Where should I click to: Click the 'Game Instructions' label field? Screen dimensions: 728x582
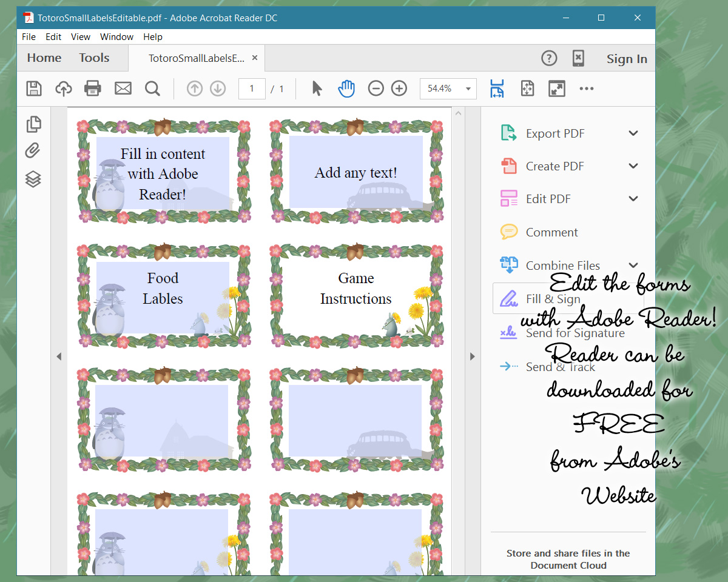(x=356, y=289)
